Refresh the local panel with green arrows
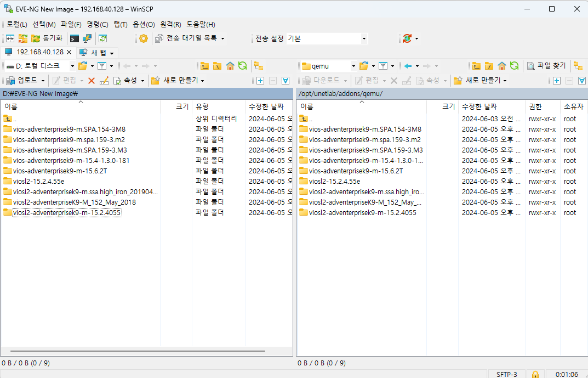This screenshot has width=588, height=378. (243, 66)
